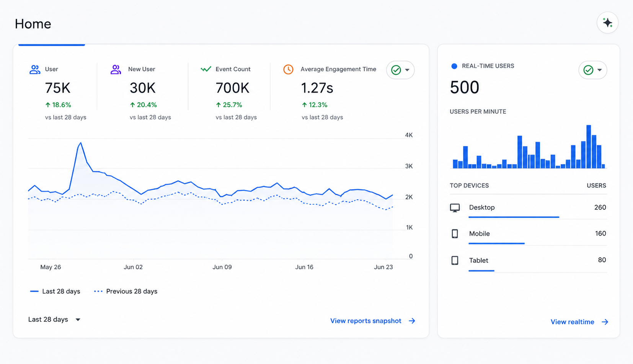This screenshot has height=364, width=633.
Task: Open the data quality dropdown on the metrics card
Action: point(400,70)
